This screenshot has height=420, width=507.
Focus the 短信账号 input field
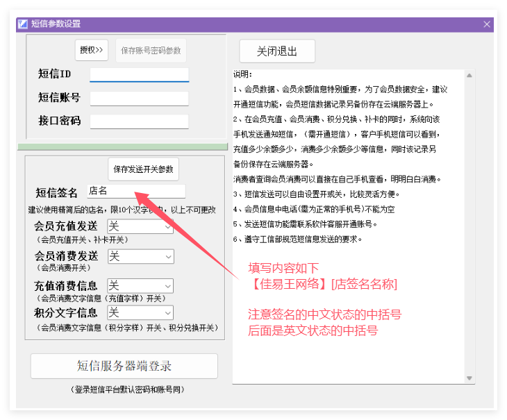tap(140, 99)
